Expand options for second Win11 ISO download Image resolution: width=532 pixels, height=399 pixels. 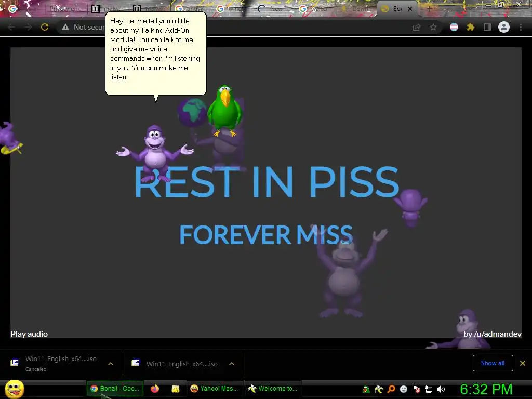(232, 364)
